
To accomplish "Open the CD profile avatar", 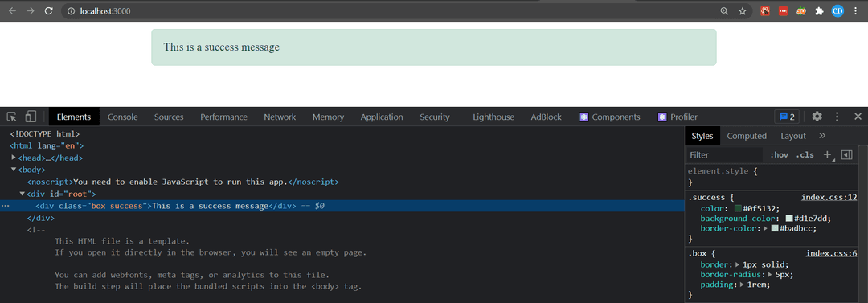I will click(x=837, y=11).
